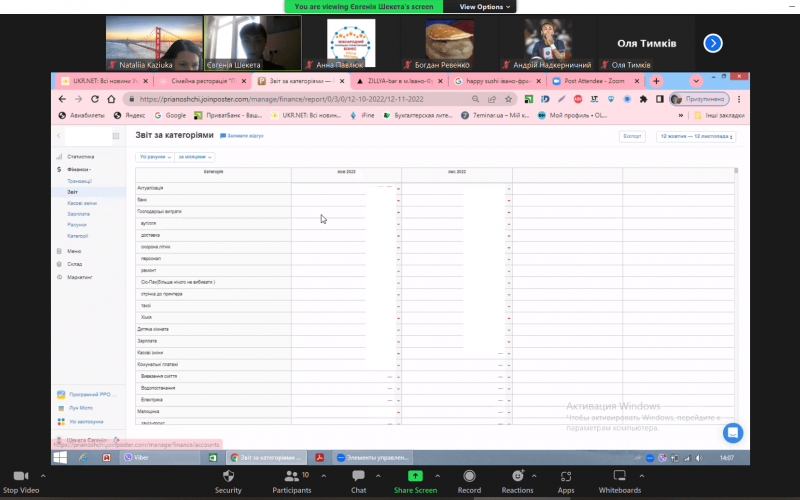
Task: Switch to happy sushi browser tab
Action: (497, 81)
